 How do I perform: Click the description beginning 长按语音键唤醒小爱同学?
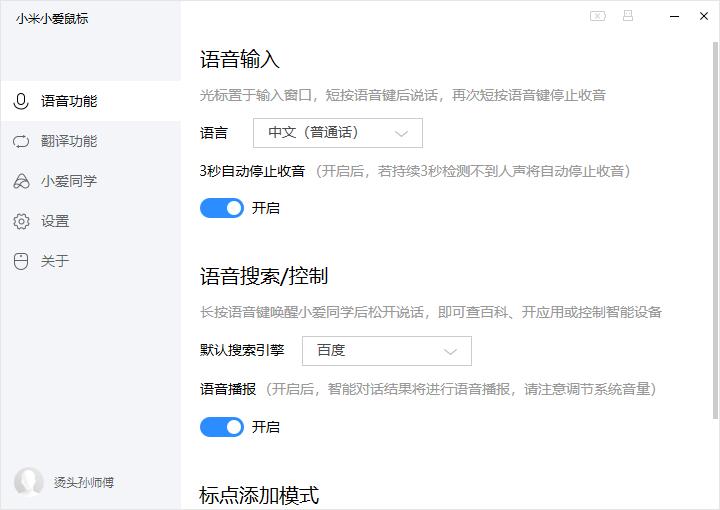tap(431, 313)
